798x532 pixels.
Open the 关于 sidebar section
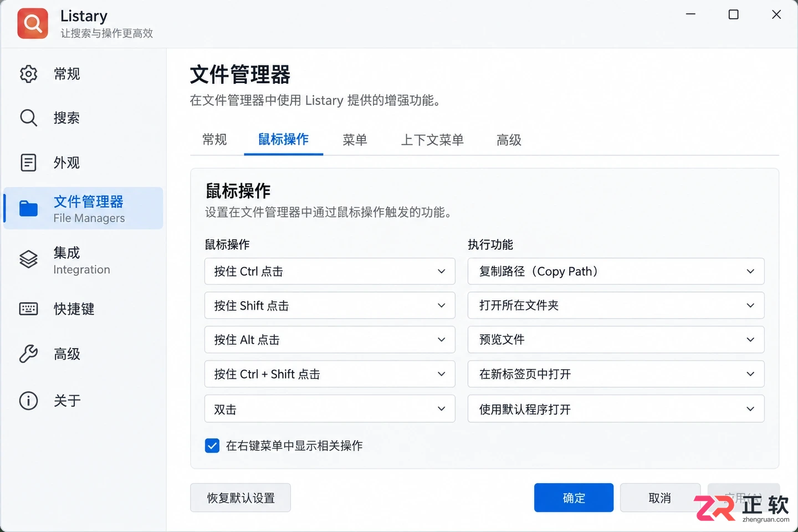click(83, 401)
